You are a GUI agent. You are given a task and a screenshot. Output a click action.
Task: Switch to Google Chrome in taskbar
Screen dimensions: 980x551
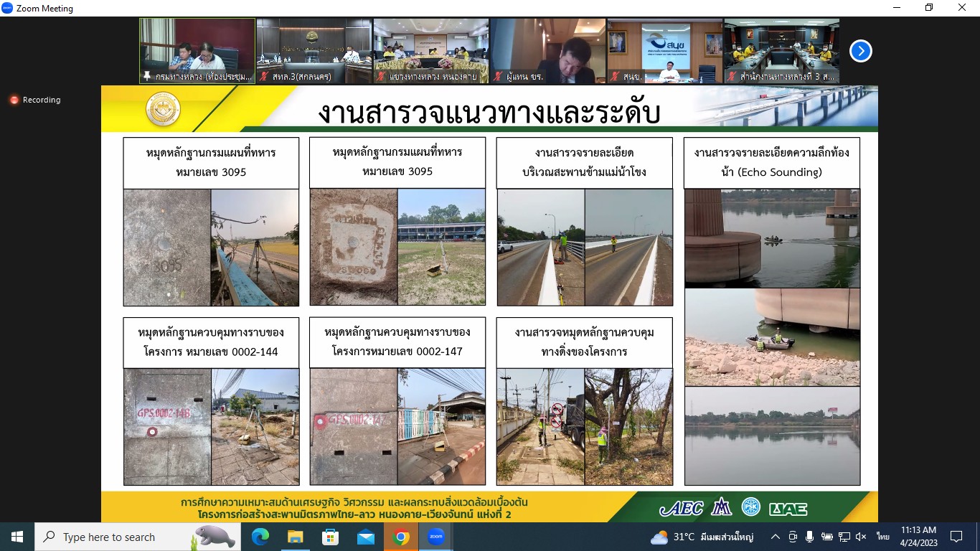tap(401, 537)
